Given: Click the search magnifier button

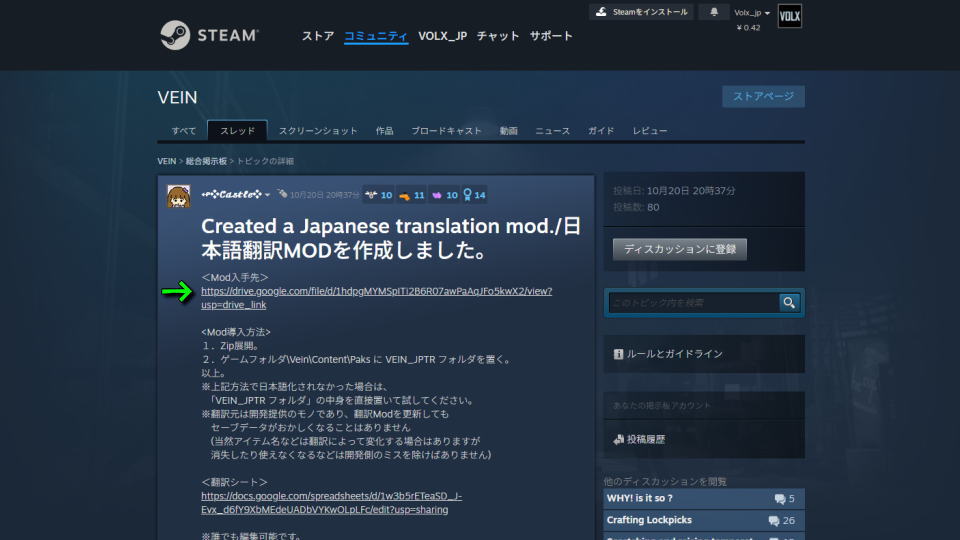Looking at the screenshot, I should point(789,302).
